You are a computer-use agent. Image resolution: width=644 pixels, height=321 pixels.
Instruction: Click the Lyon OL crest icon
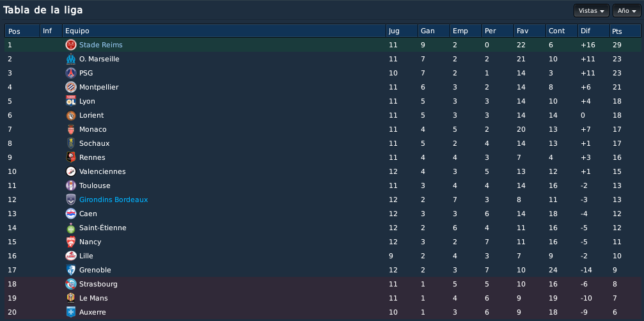(71, 101)
